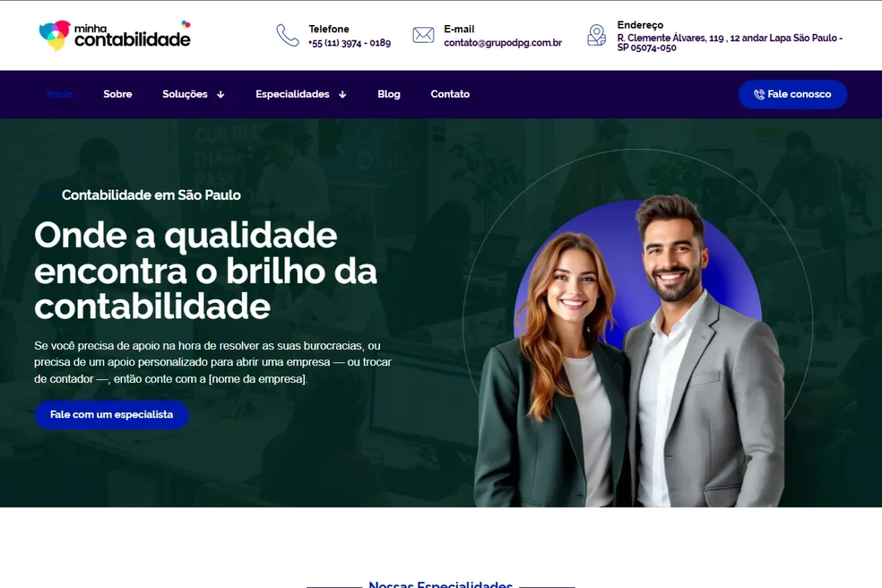Go to the Início page
The width and height of the screenshot is (882, 588).
[x=60, y=94]
